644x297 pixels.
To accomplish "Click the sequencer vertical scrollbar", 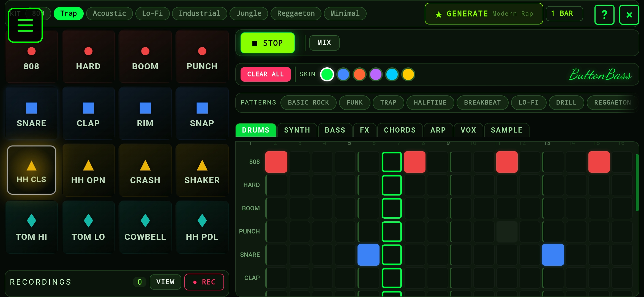I will 637,183.
